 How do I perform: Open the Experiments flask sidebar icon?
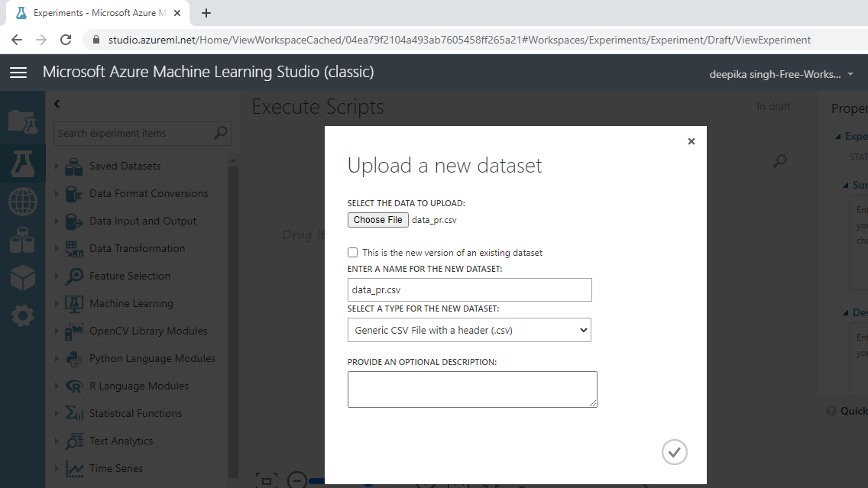(x=23, y=163)
